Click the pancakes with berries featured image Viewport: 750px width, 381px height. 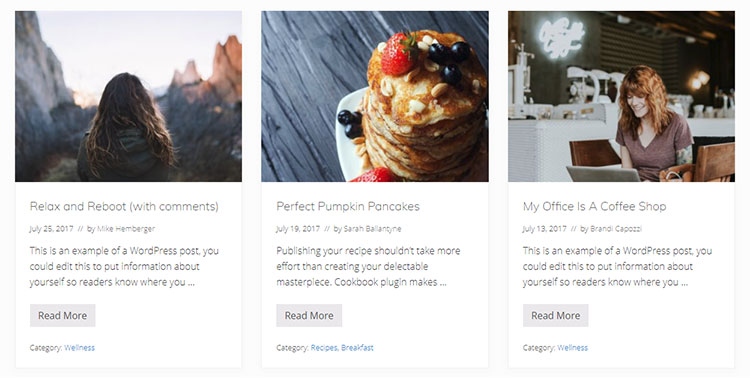coord(375,96)
